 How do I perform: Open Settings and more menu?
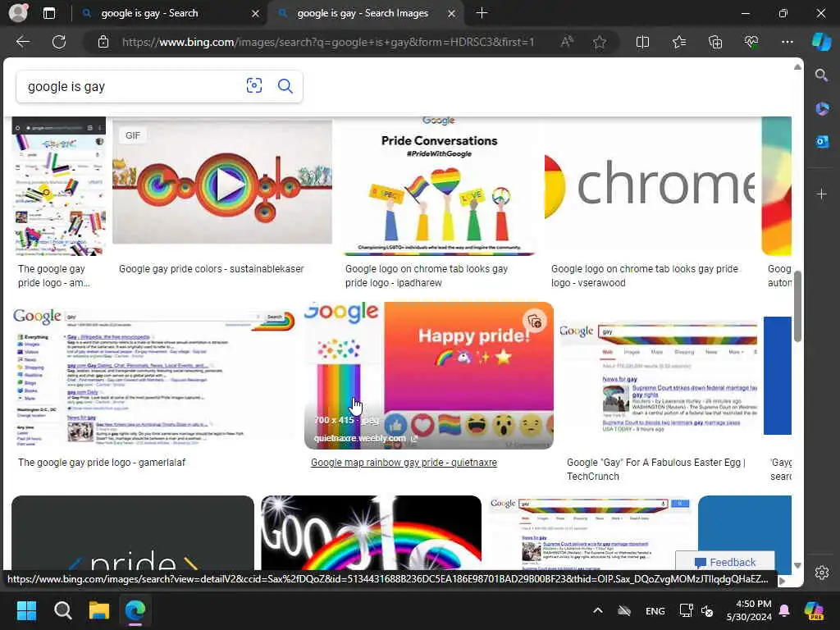coord(787,42)
